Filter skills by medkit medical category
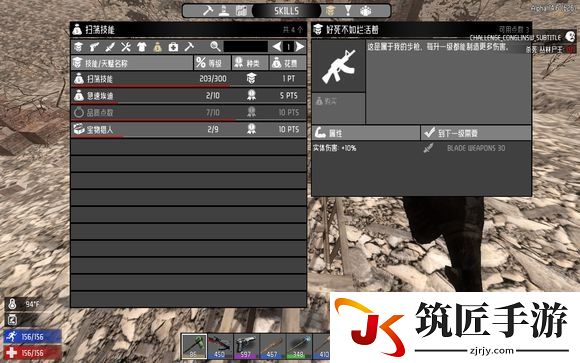580x363 pixels. pyautogui.click(x=173, y=47)
